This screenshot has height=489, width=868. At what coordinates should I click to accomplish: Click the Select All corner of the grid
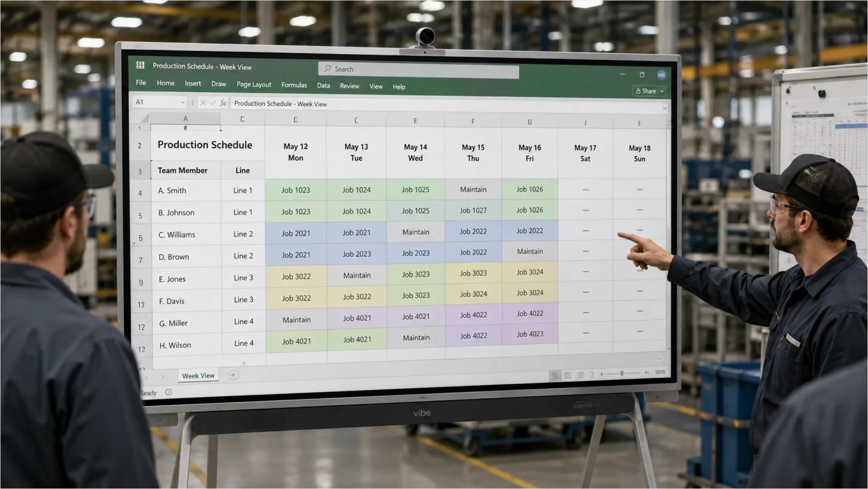145,118
